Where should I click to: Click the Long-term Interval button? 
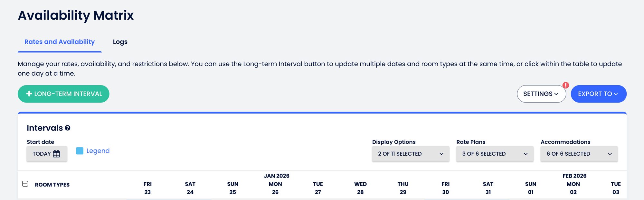tap(63, 94)
